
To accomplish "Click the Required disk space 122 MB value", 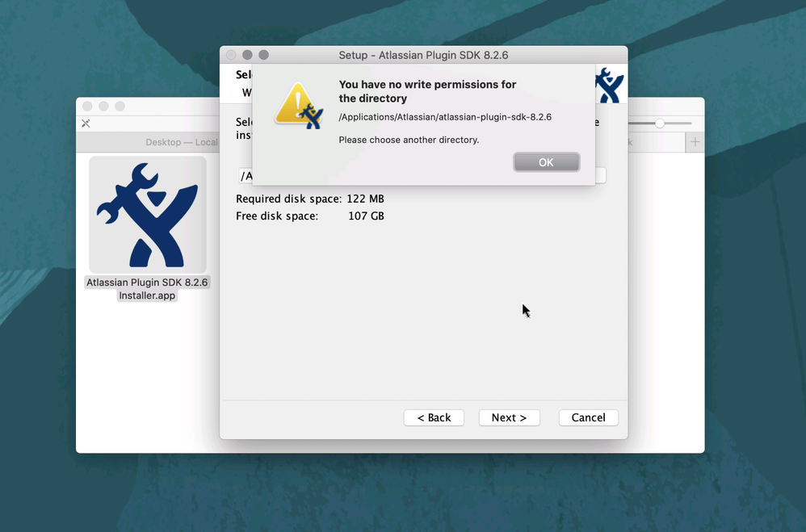I will point(365,199).
